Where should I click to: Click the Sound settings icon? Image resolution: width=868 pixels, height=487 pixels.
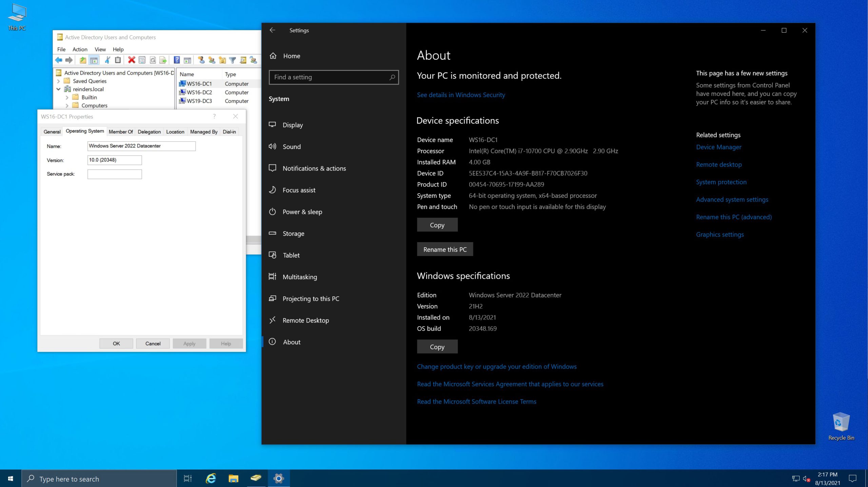coord(272,147)
